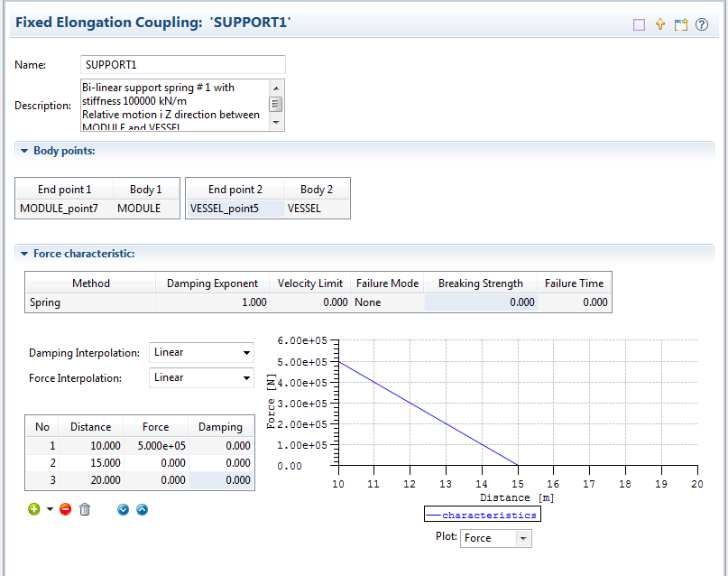This screenshot has width=728, height=576.
Task: Click the Name input field
Action: 180,65
